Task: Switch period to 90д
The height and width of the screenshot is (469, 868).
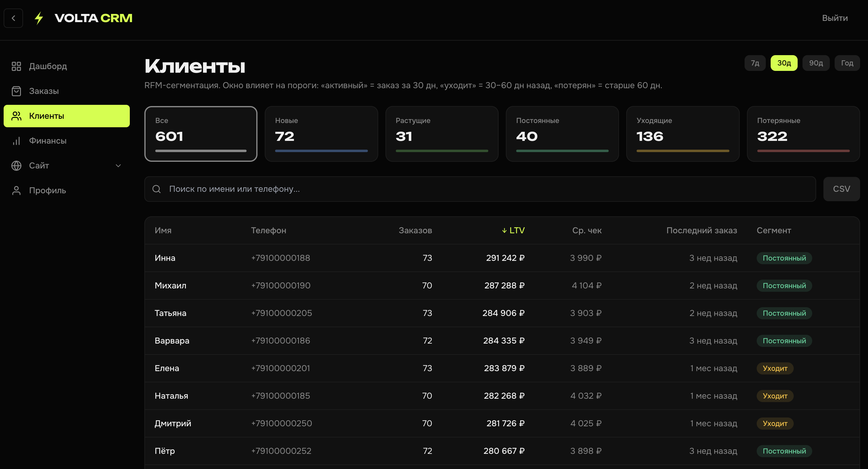Action: [816, 63]
